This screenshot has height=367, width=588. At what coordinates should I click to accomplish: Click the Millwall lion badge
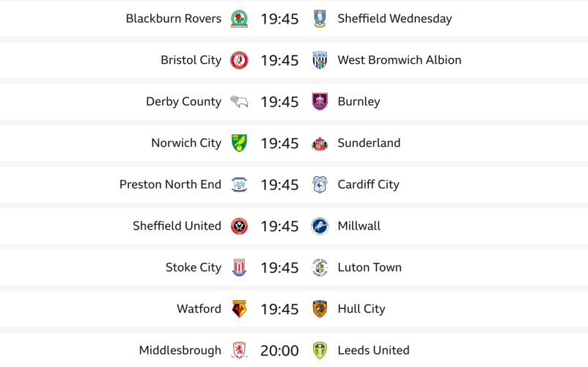[320, 226]
